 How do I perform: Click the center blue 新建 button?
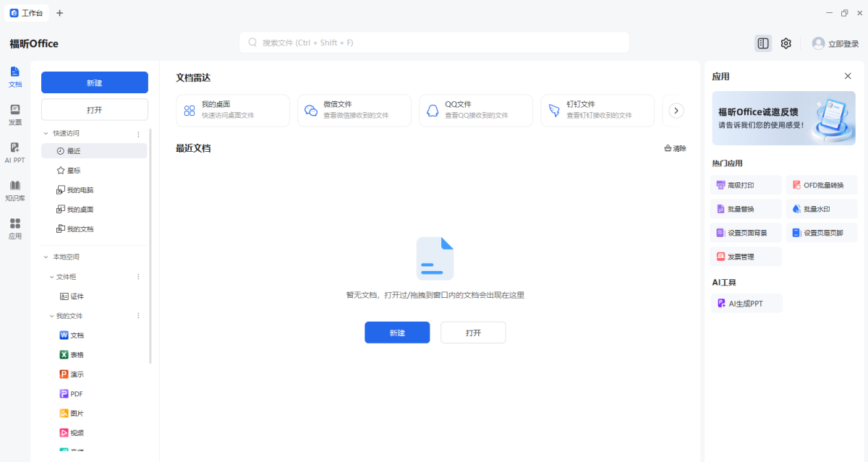(x=397, y=333)
